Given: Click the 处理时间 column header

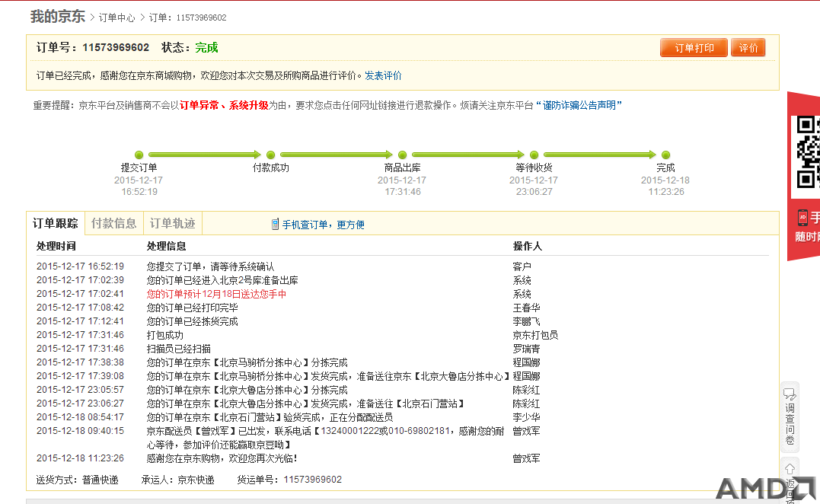Looking at the screenshot, I should 56,246.
